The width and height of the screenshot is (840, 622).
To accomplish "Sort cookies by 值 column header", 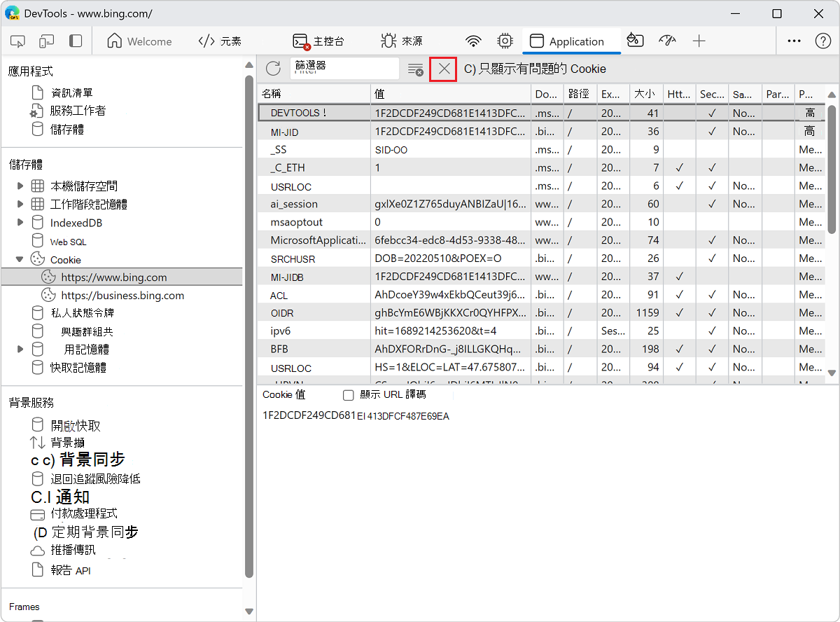I will point(451,94).
